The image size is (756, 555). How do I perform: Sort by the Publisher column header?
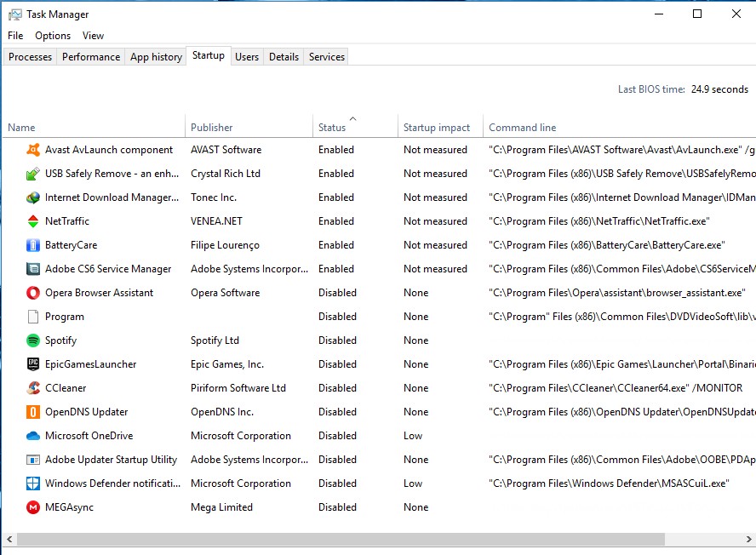pyautogui.click(x=249, y=128)
